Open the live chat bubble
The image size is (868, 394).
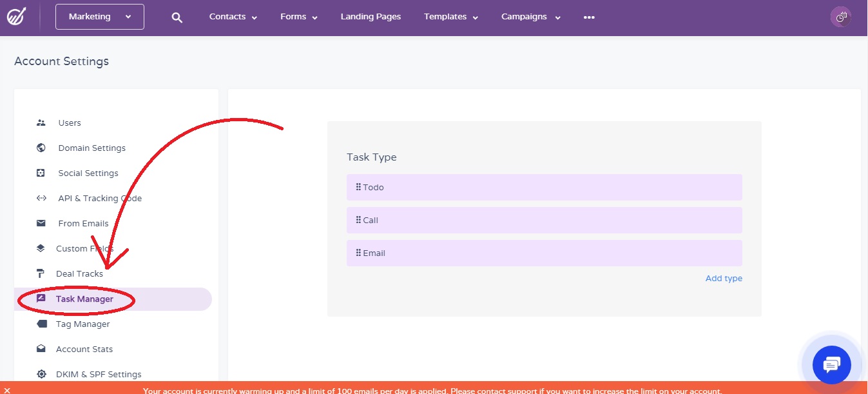tap(831, 365)
